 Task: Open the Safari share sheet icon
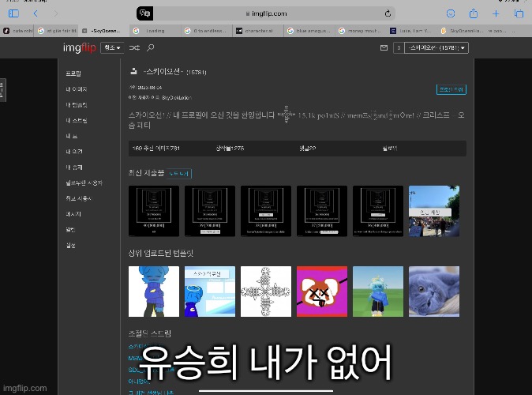tap(474, 13)
